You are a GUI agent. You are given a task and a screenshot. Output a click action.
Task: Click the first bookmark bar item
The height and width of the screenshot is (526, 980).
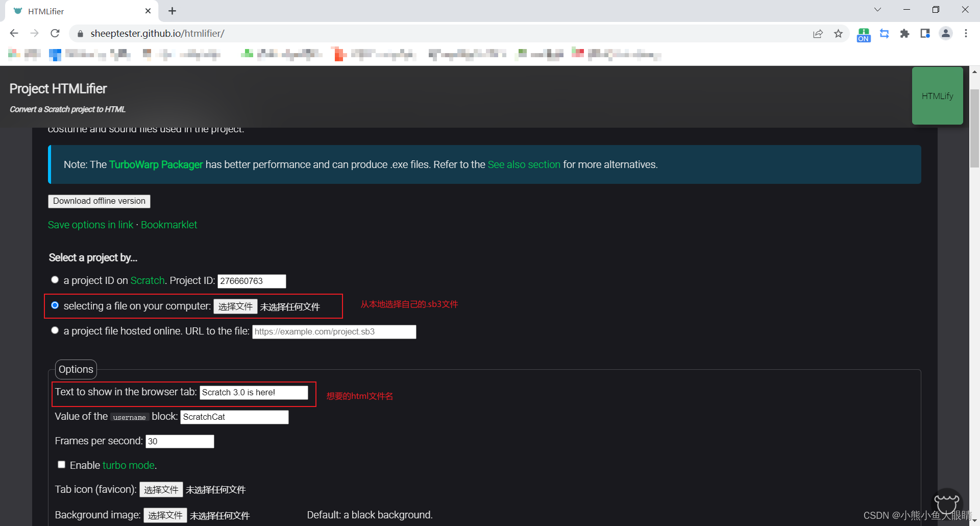tap(24, 54)
